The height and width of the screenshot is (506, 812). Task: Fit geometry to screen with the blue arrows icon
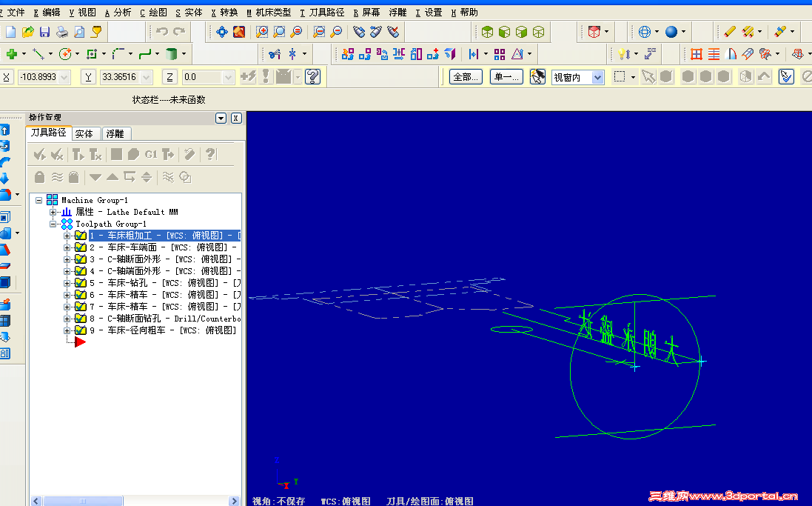[222, 32]
